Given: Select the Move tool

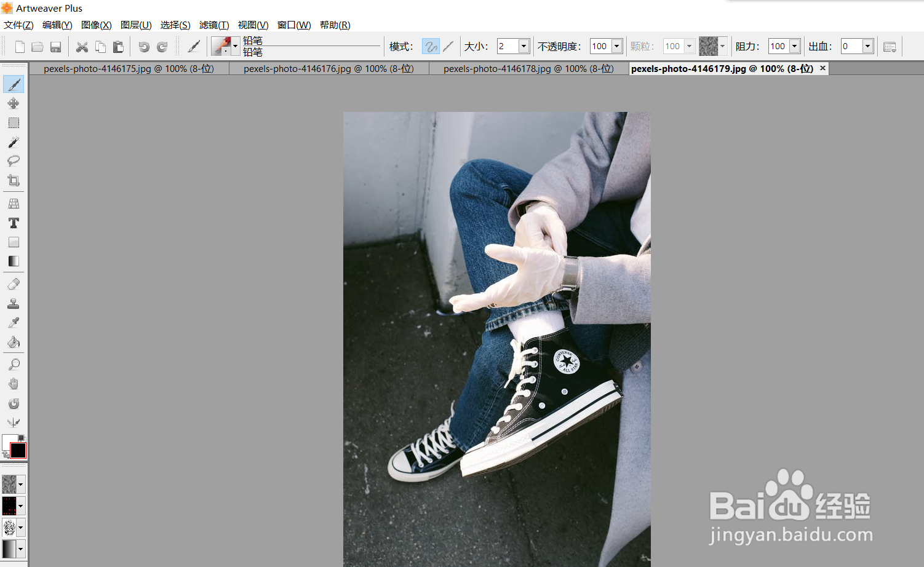Looking at the screenshot, I should [14, 103].
